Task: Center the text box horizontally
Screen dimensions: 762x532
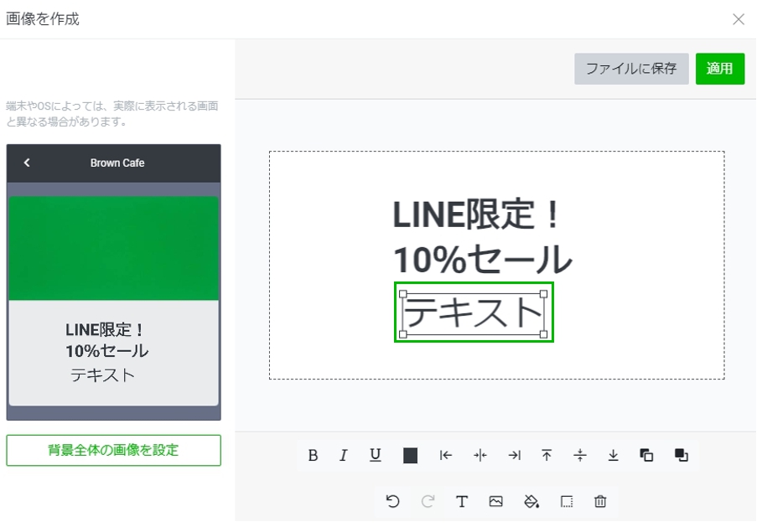Action: (479, 456)
